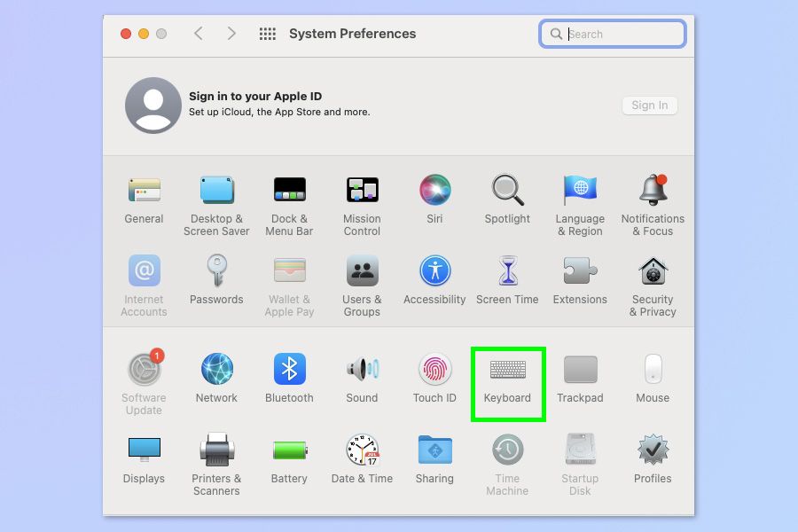This screenshot has height=532, width=798.
Task: Open Time Machine backup settings
Action: [x=507, y=450]
